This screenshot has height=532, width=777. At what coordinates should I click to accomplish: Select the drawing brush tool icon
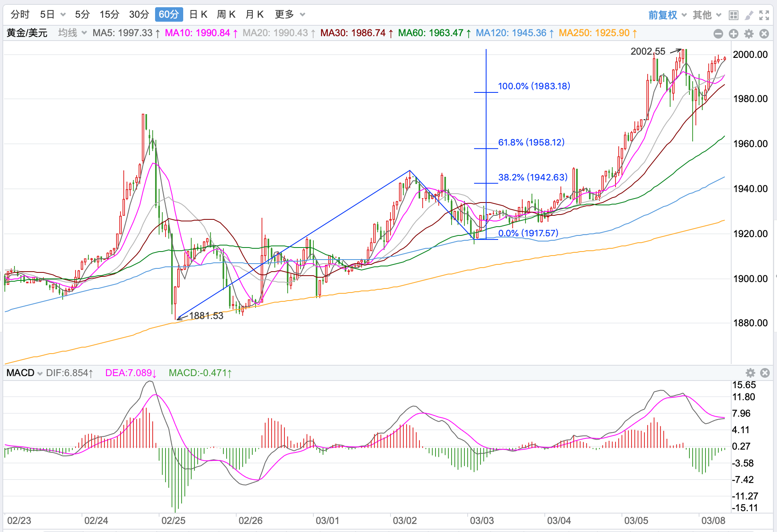pyautogui.click(x=749, y=15)
